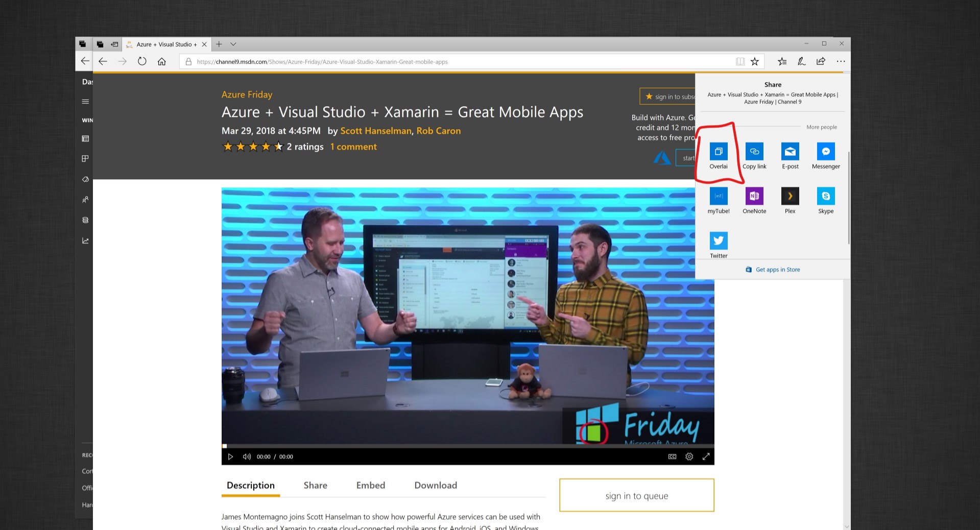Click the forward navigation arrow
980x530 pixels.
click(x=122, y=62)
